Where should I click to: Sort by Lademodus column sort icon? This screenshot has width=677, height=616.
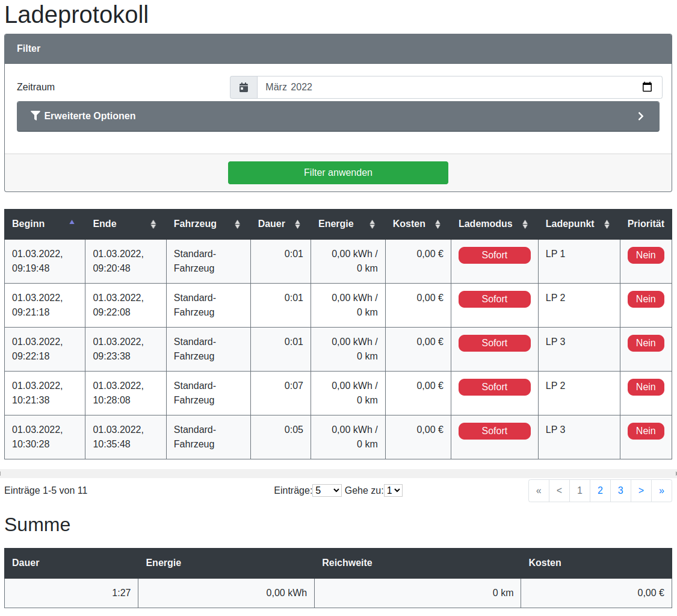tap(525, 224)
